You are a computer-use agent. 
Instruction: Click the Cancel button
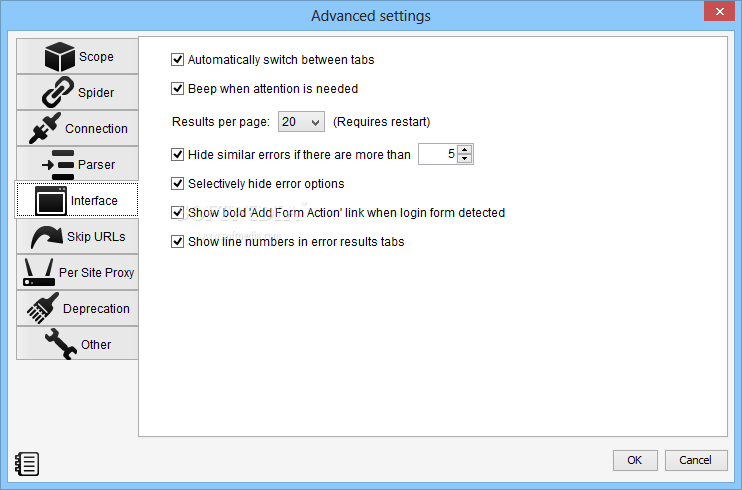(696, 460)
